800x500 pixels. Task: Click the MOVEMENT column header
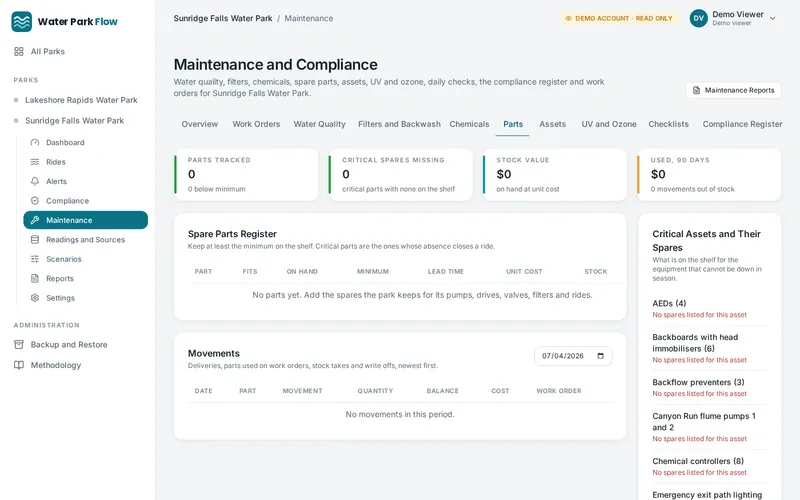point(303,391)
